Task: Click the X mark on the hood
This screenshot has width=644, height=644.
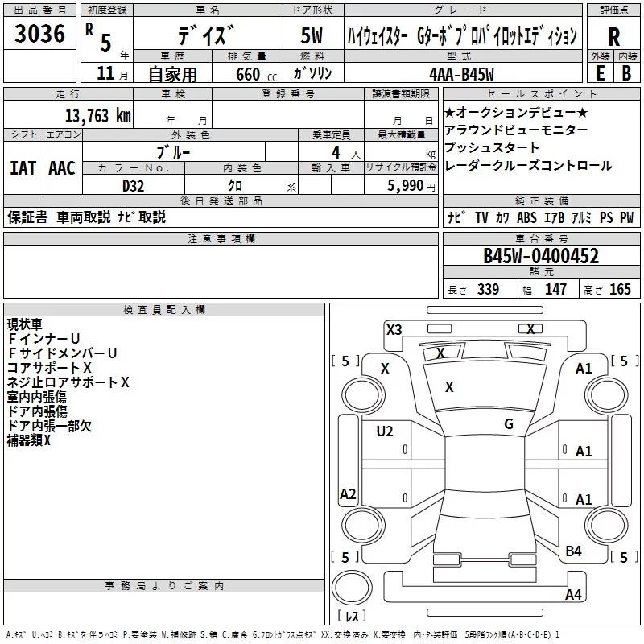Action: click(449, 387)
